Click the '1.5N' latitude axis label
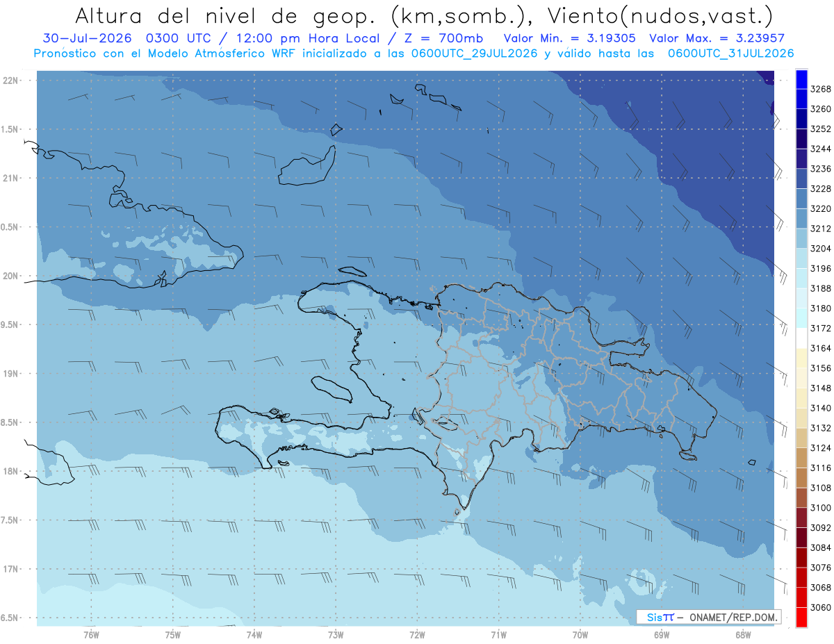 (x=10, y=129)
